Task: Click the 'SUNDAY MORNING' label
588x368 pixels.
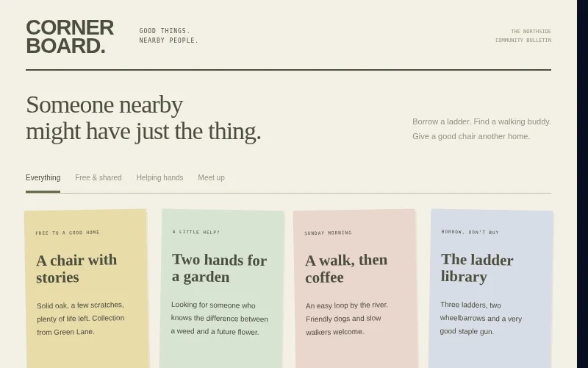Action: pyautogui.click(x=328, y=233)
